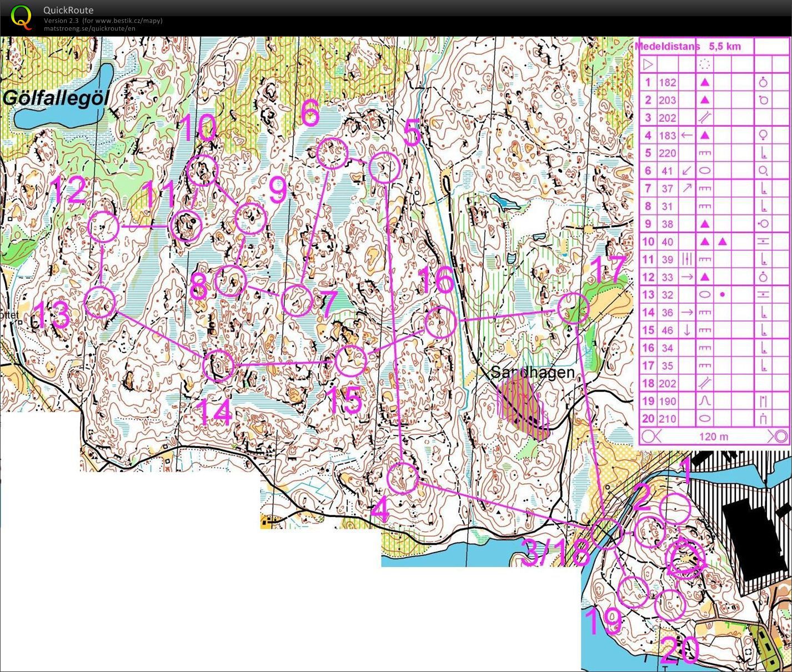Screen dimensions: 792x672
Task: Click the QuickRoute title text
Action: (68, 10)
